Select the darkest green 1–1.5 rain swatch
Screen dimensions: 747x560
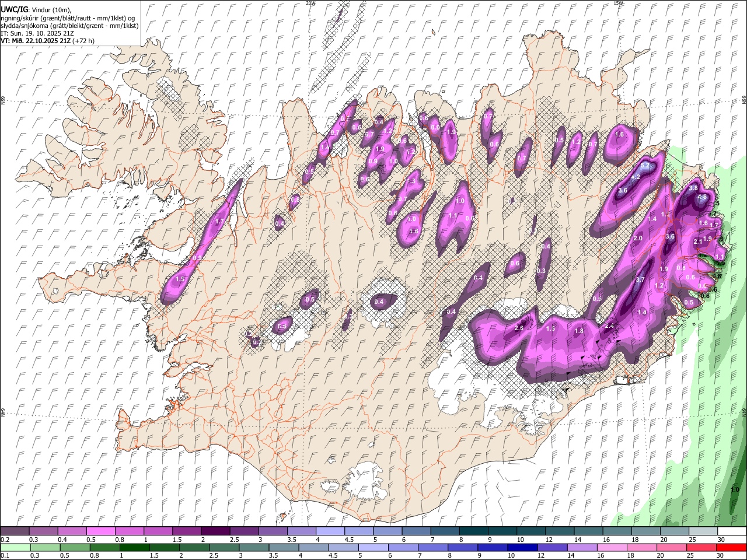[x=134, y=547]
